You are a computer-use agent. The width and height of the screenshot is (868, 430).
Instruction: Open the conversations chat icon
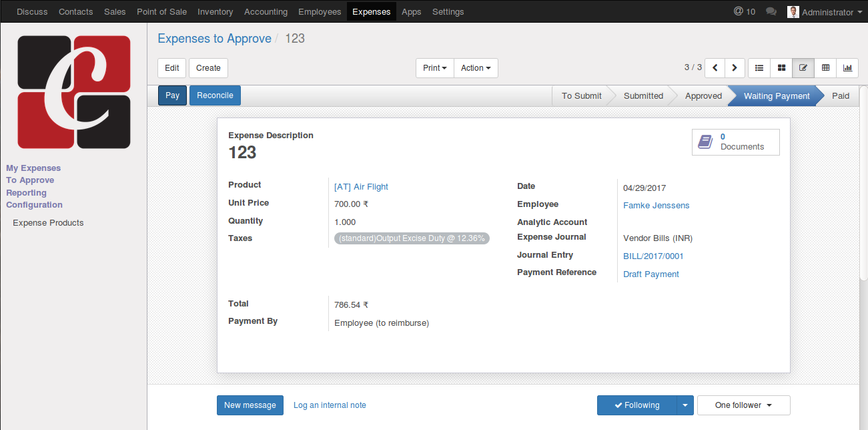coord(771,12)
